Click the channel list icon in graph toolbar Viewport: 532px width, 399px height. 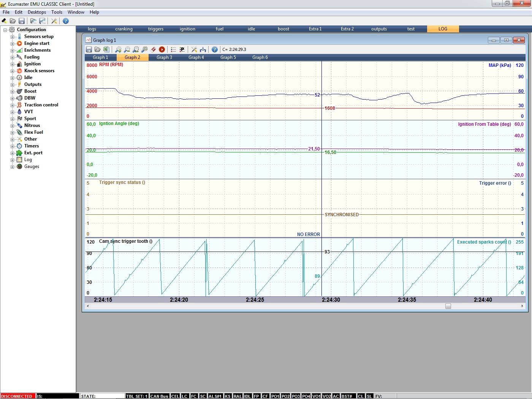(x=173, y=49)
